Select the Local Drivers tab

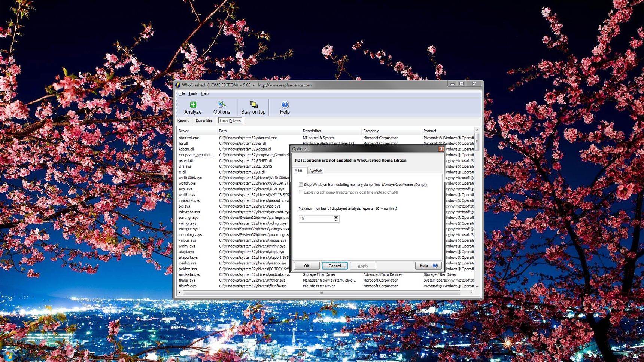click(x=230, y=120)
